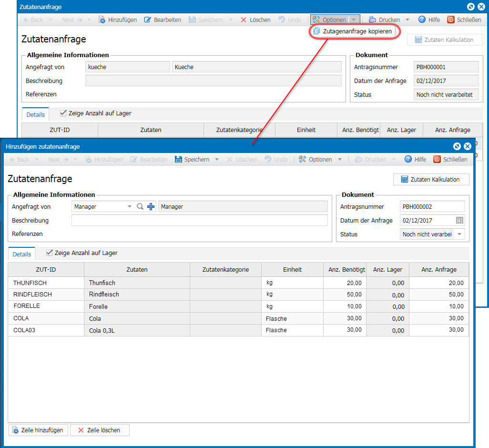Click the search magnifier next to Angefragt von
This screenshot has width=489, height=448.
pos(140,206)
